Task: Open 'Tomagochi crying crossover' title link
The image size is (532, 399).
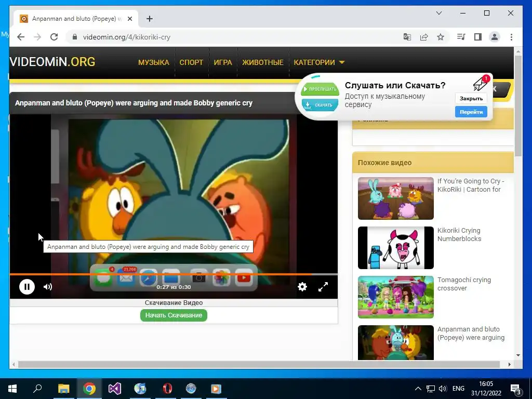Action: [x=464, y=284]
